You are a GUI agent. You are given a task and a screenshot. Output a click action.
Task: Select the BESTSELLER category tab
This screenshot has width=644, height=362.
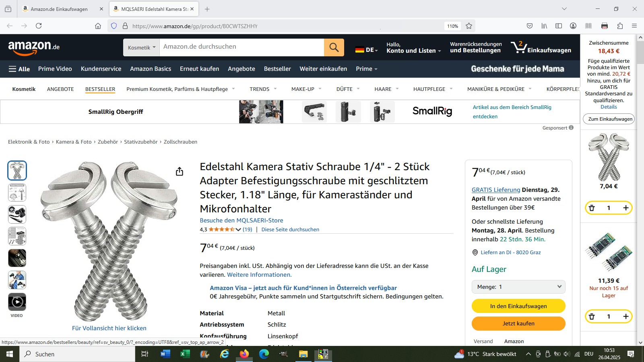pyautogui.click(x=100, y=89)
